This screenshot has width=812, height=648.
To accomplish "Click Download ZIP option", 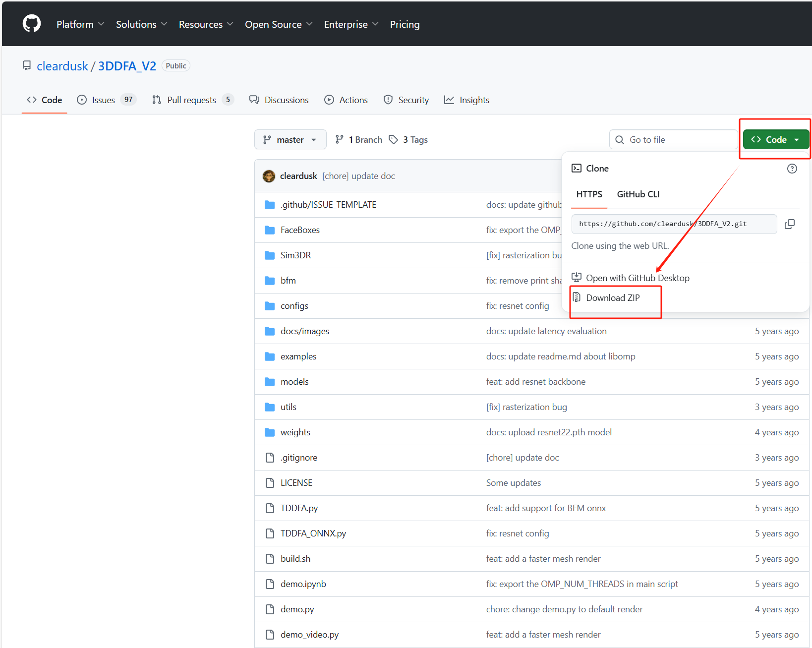I will [x=606, y=298].
